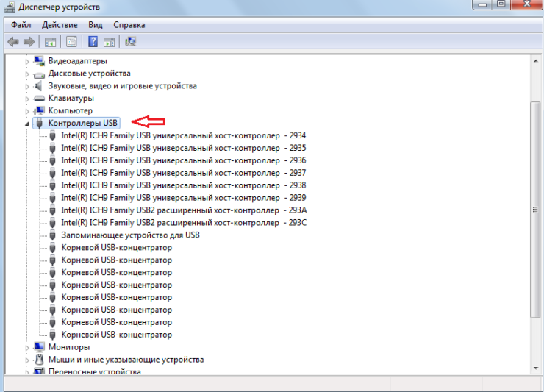Toggle the action pane toolbar icon
Screen dimensions: 544x392
109,43
